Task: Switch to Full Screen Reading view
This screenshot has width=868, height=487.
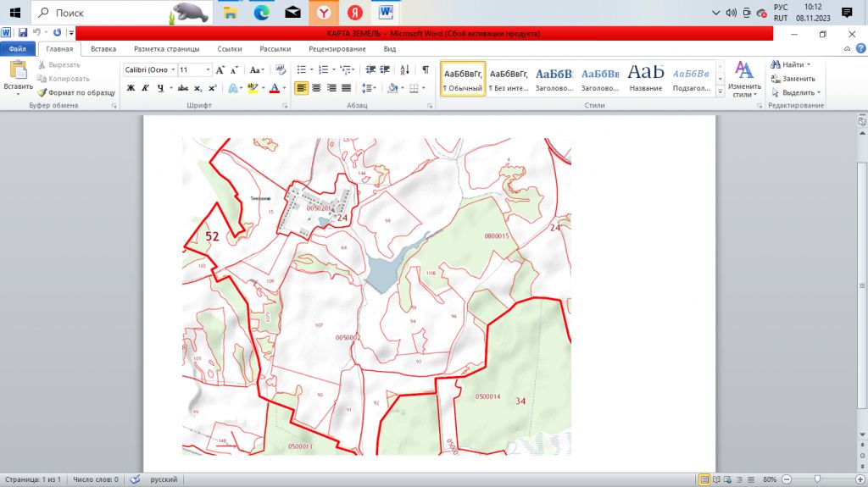Action: click(x=716, y=479)
